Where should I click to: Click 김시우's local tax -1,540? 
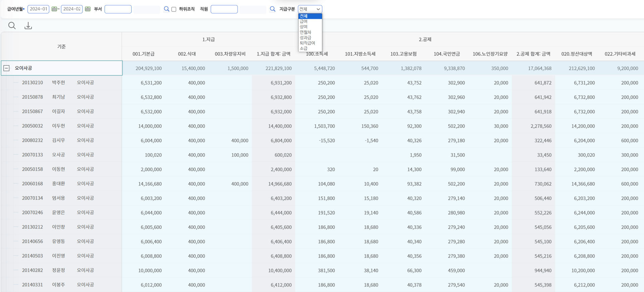click(x=371, y=141)
